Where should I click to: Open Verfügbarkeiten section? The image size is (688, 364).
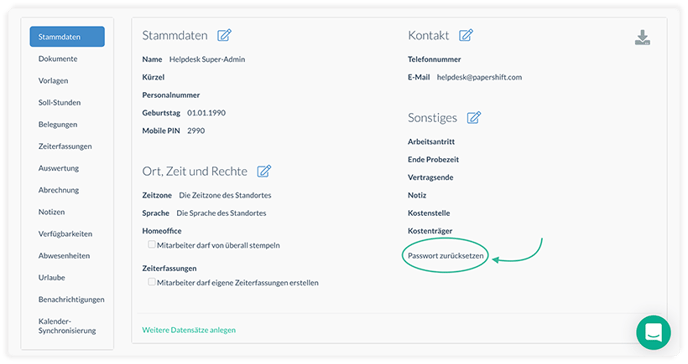65,234
